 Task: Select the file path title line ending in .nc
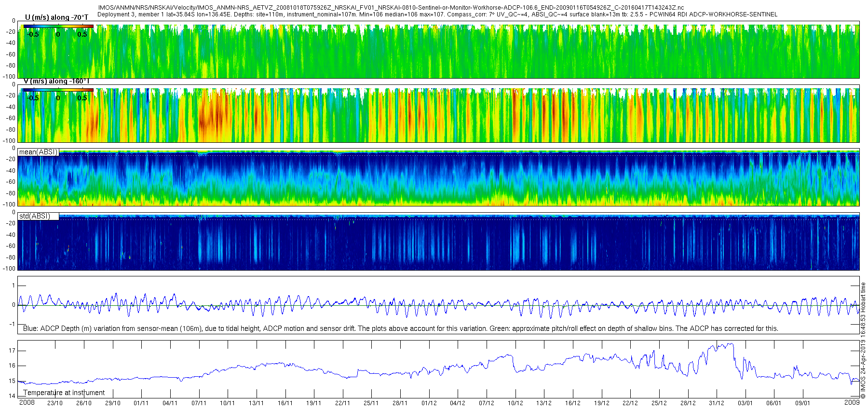tap(391, 8)
